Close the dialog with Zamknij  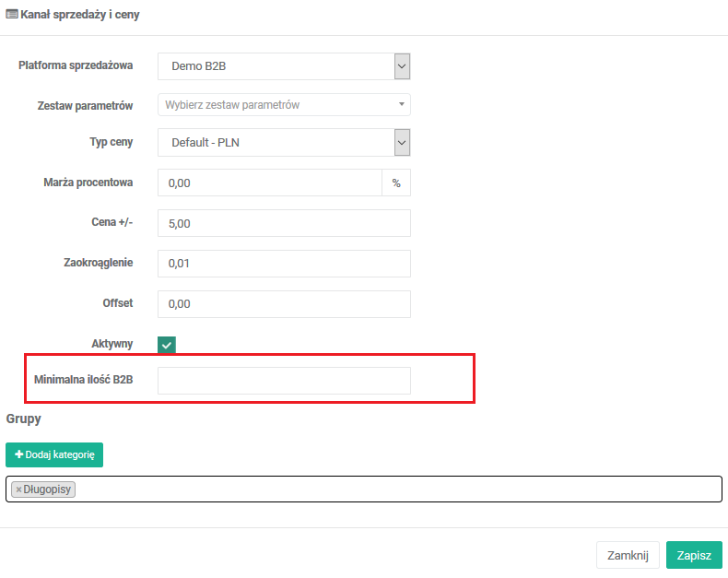pos(628,555)
